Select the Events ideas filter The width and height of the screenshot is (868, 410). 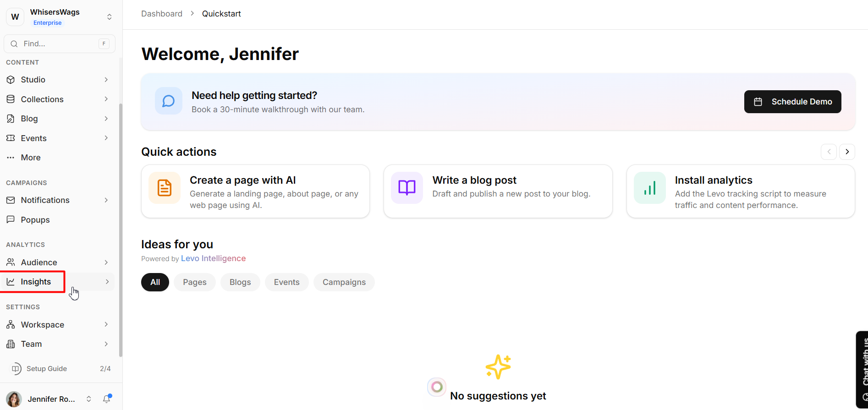pyautogui.click(x=286, y=282)
